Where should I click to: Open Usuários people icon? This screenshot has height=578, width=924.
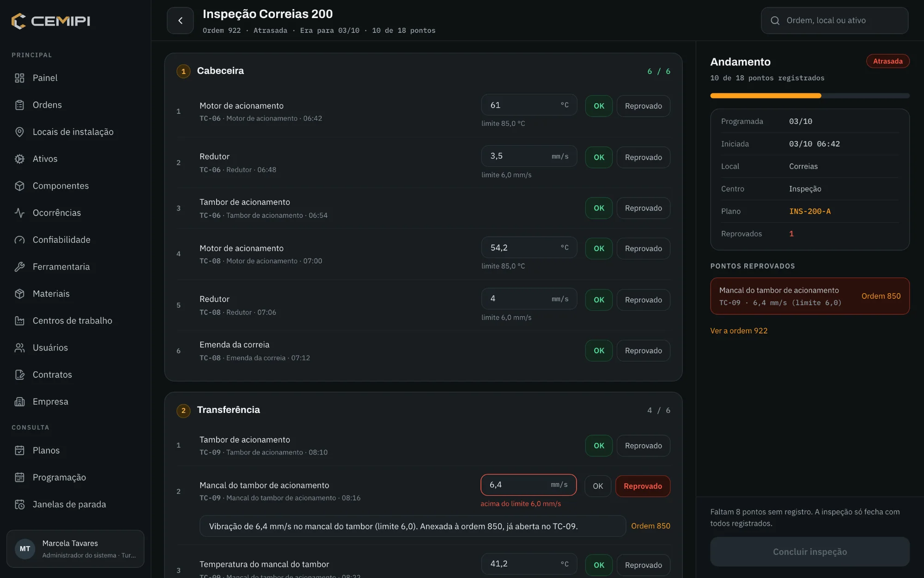pos(19,348)
